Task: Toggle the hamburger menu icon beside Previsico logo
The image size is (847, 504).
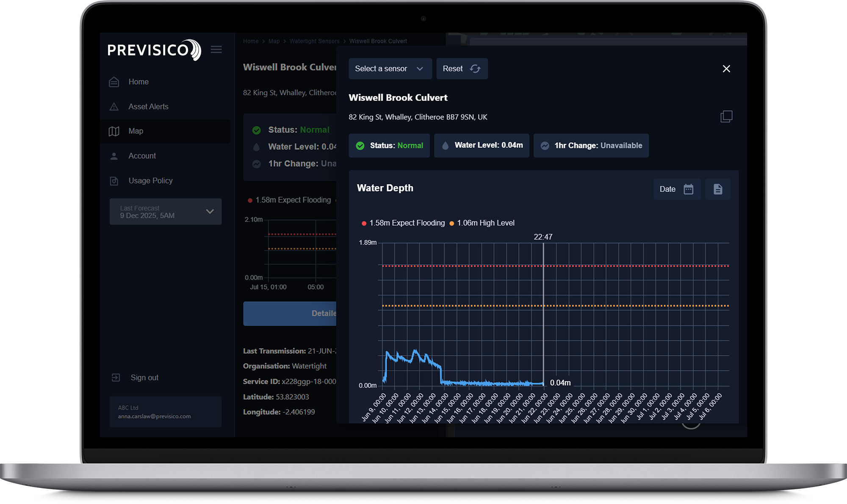Action: click(216, 50)
